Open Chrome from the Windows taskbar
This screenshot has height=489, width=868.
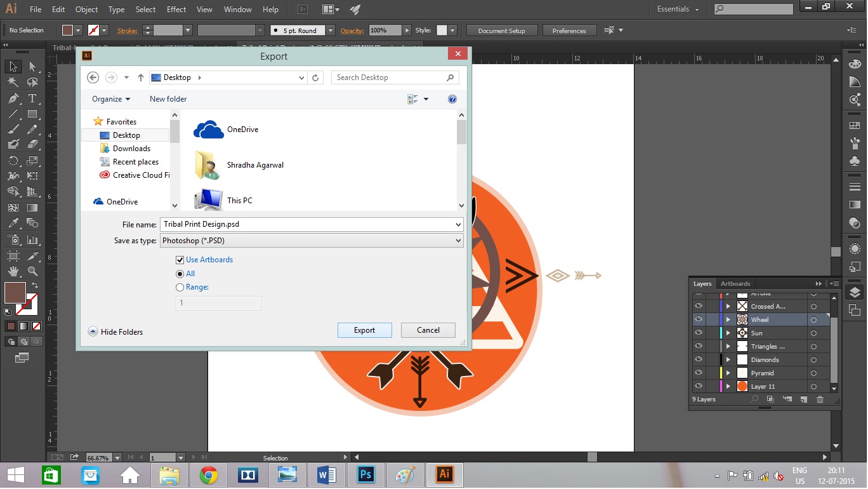(x=209, y=474)
